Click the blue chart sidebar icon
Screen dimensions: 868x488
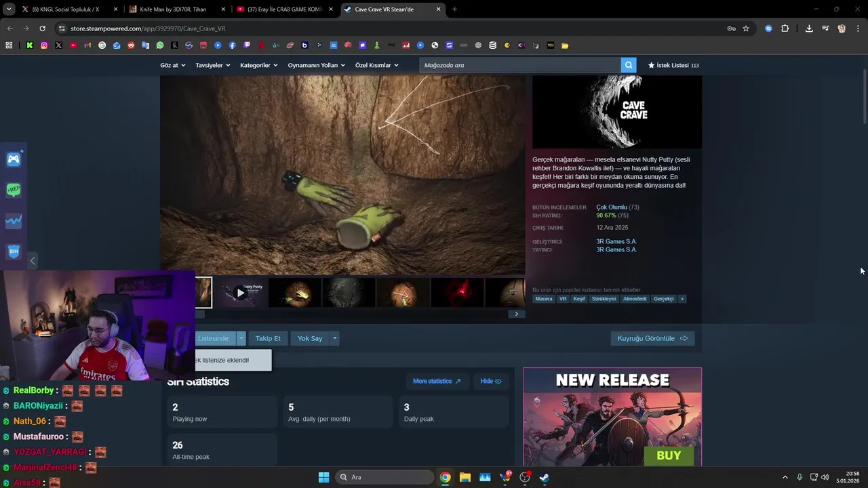(x=14, y=221)
